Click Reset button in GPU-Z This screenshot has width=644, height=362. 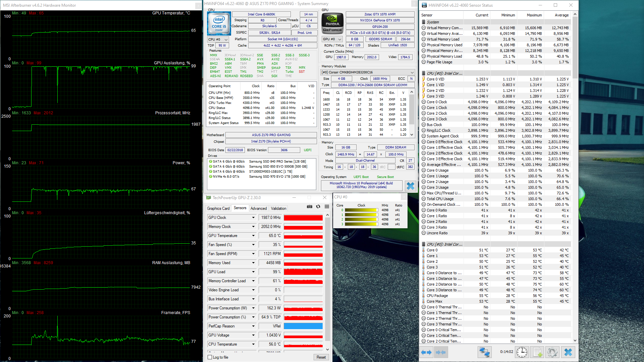pos(321,357)
